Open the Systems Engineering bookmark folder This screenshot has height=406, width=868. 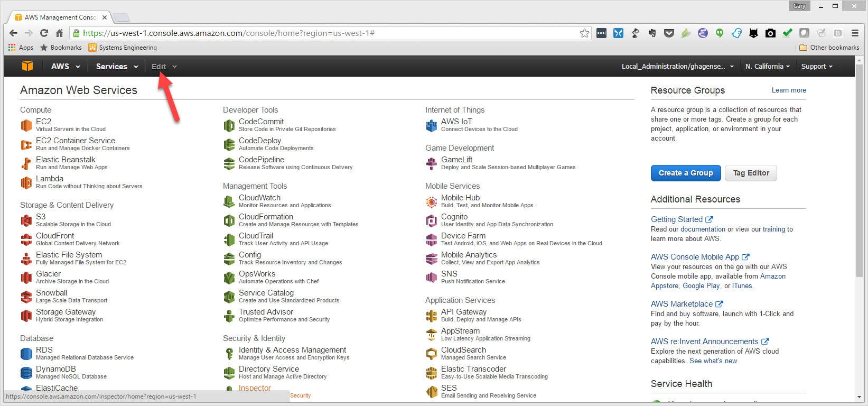[x=123, y=48]
